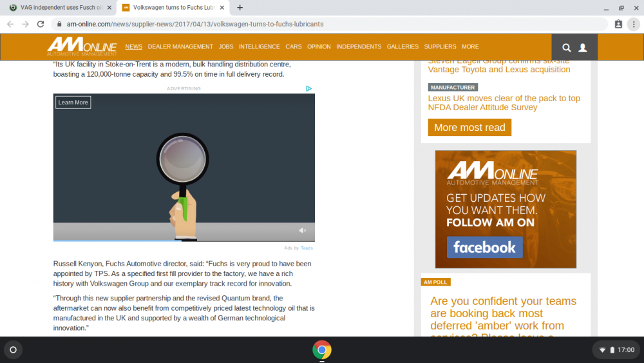Expand the MORE navigation menu
This screenshot has width=644, height=363.
click(x=470, y=47)
